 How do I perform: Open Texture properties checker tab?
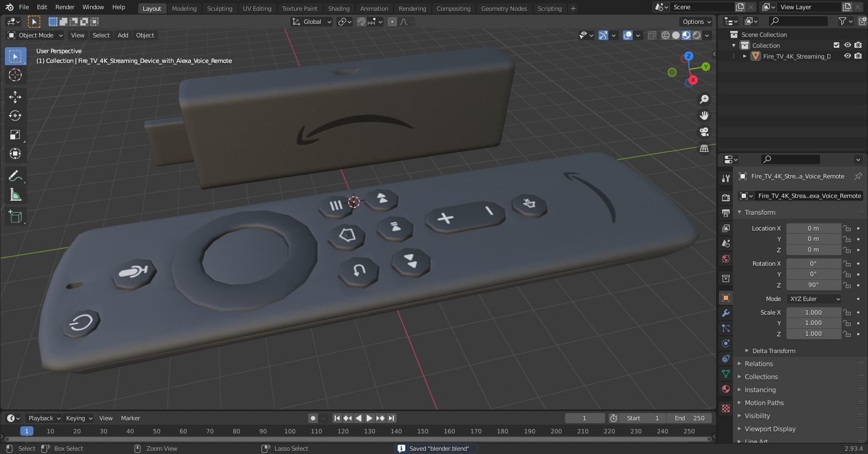(726, 408)
